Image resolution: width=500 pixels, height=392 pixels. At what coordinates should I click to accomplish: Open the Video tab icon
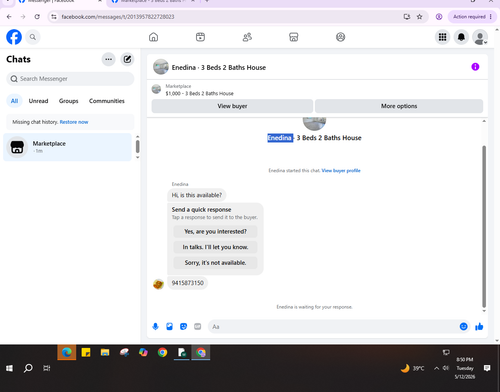200,37
